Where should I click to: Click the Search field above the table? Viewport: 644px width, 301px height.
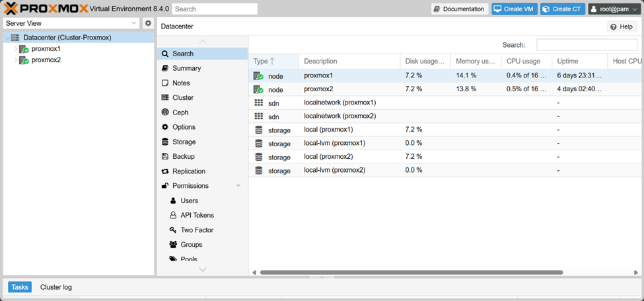(587, 45)
